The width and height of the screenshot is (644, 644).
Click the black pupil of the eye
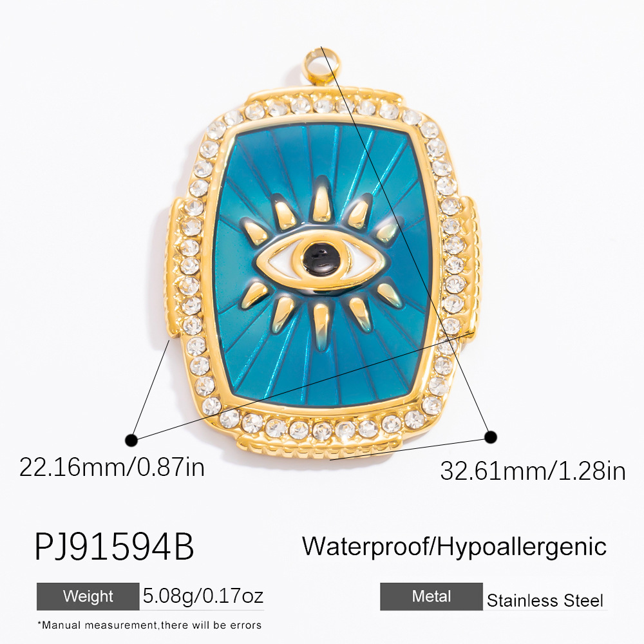pos(321,260)
